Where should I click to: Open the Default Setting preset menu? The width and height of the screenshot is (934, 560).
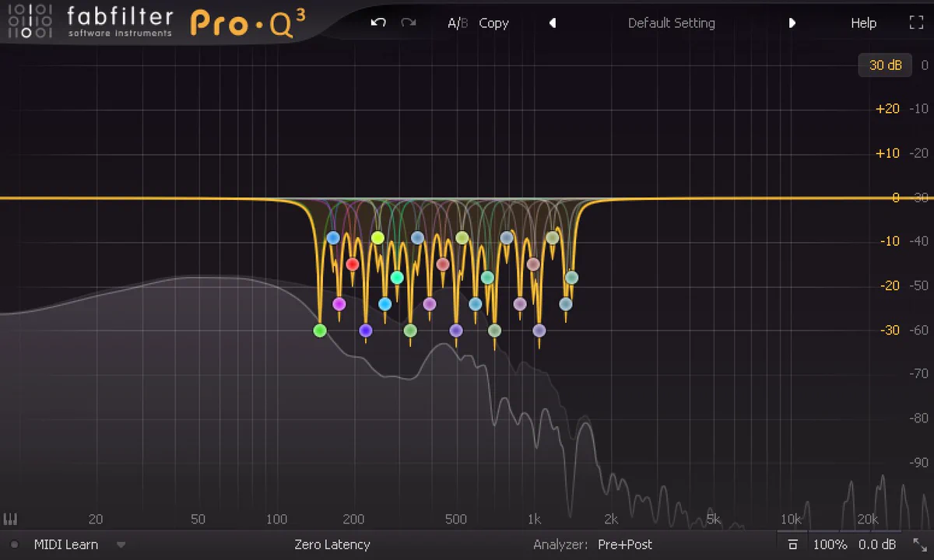672,23
